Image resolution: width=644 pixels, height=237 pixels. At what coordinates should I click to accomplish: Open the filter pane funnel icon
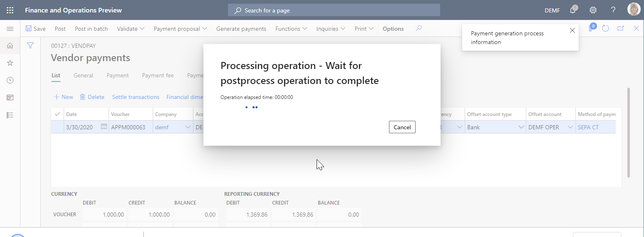30,45
